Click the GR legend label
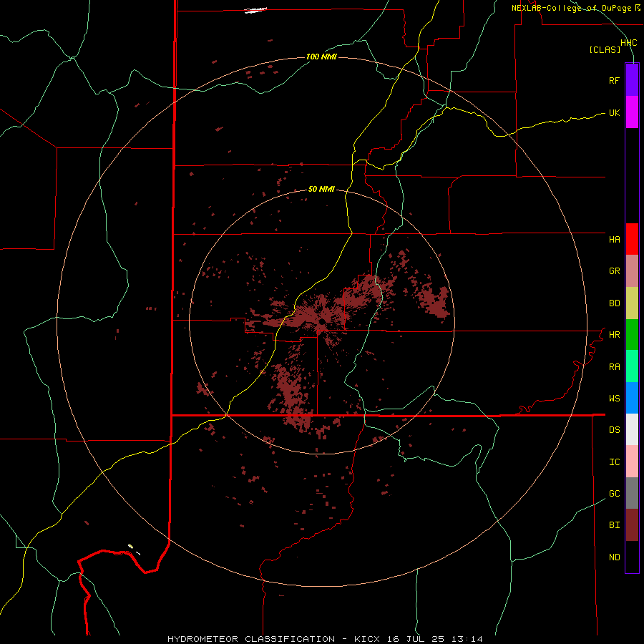This screenshot has height=644, width=644. pos(614,271)
